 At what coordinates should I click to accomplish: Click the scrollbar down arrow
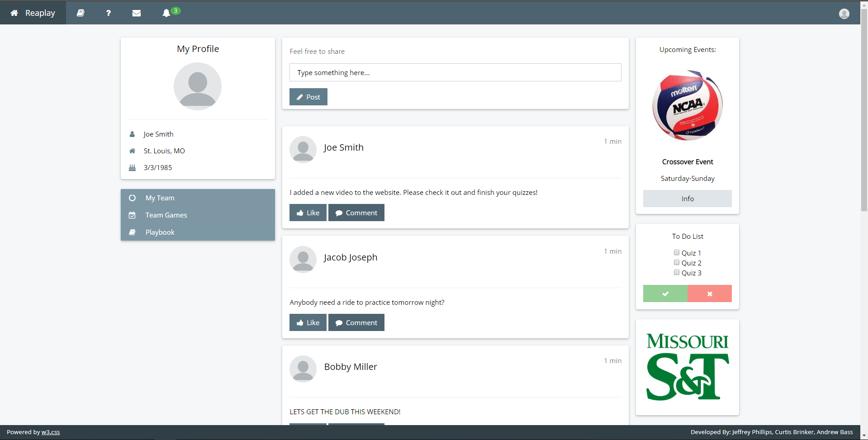click(864, 435)
